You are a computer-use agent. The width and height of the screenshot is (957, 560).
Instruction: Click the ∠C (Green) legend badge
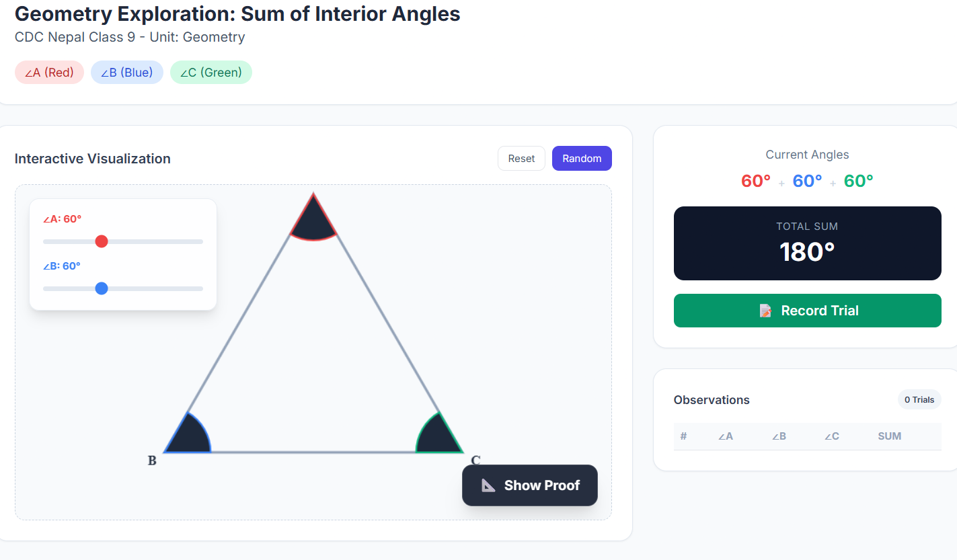pos(211,73)
